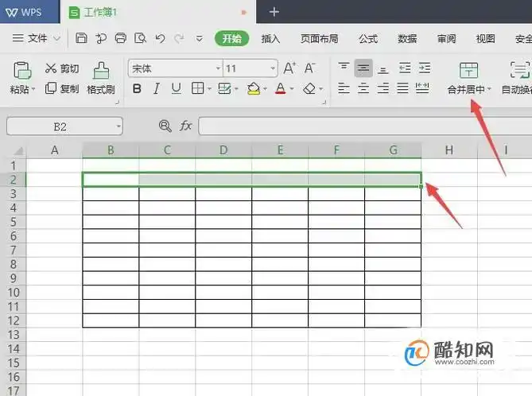This screenshot has width=532, height=396.
Task: Expand 合并居中 dropdown arrow
Action: (489, 89)
